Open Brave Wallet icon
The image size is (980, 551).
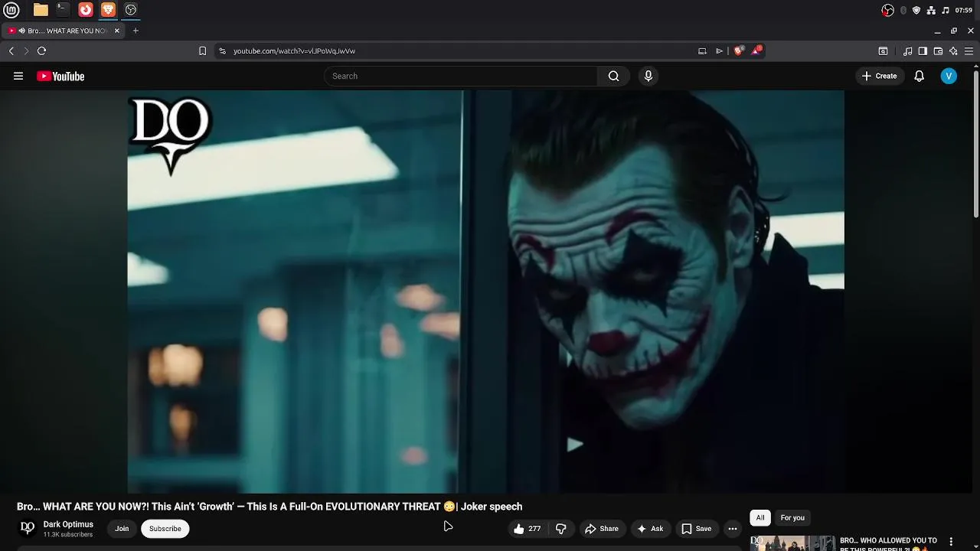[938, 51]
